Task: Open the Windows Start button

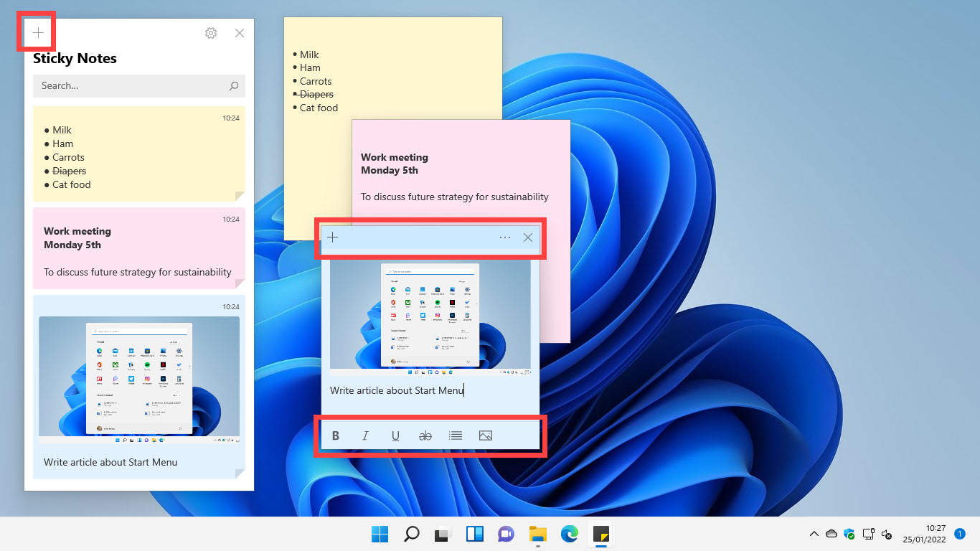Action: pyautogui.click(x=380, y=534)
